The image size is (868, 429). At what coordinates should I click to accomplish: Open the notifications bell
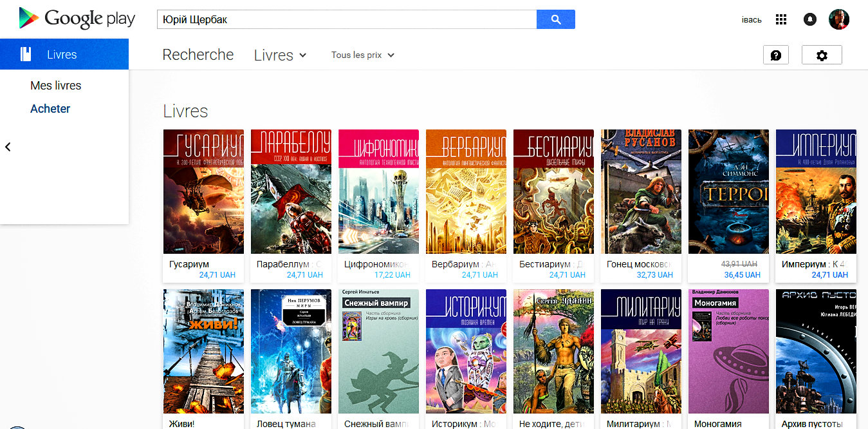point(810,19)
